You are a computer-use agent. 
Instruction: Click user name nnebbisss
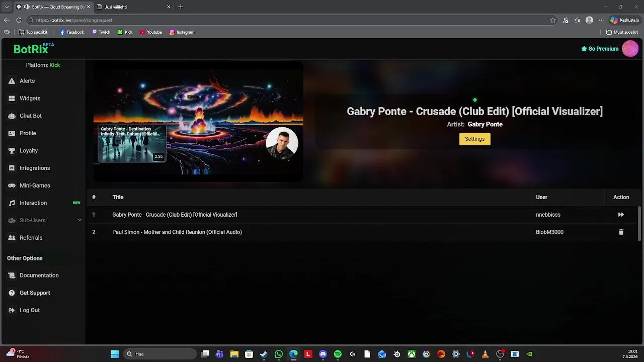point(548,215)
